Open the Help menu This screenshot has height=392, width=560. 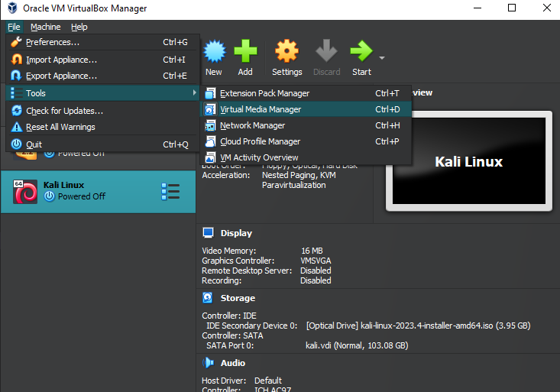point(79,27)
